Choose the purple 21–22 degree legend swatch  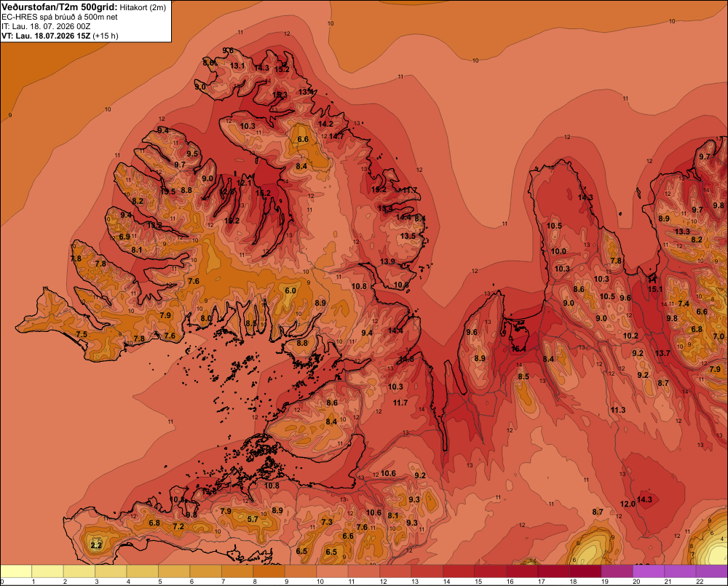click(680, 571)
